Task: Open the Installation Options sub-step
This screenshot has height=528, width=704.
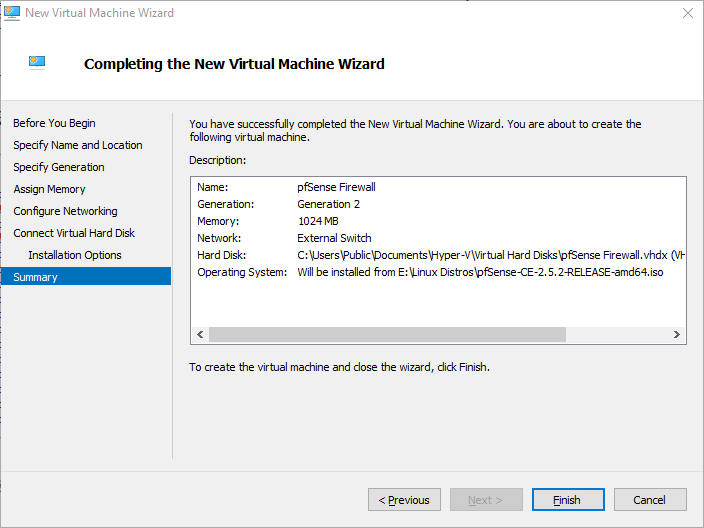Action: 75,255
